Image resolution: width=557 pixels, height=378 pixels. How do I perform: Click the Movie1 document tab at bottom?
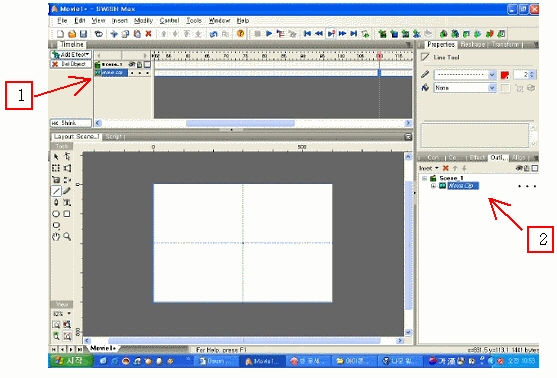[102, 349]
